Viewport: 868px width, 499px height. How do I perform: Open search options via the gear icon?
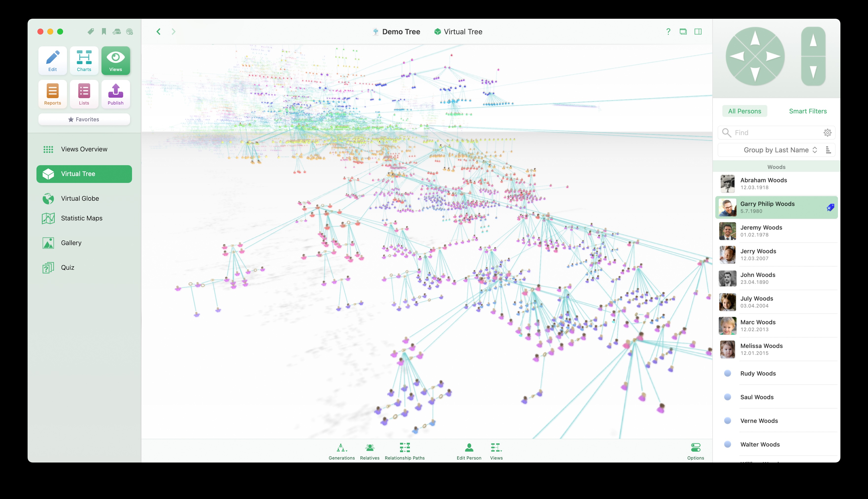click(x=828, y=133)
